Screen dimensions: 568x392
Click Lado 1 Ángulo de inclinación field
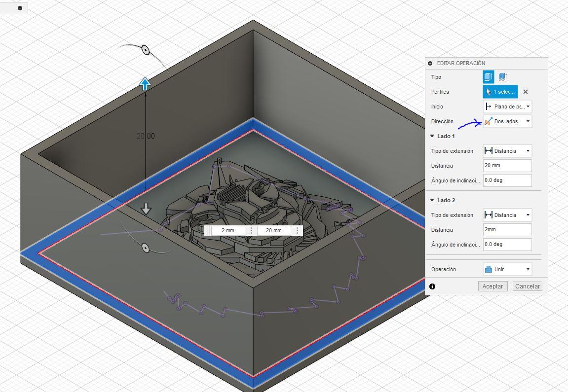coord(507,180)
